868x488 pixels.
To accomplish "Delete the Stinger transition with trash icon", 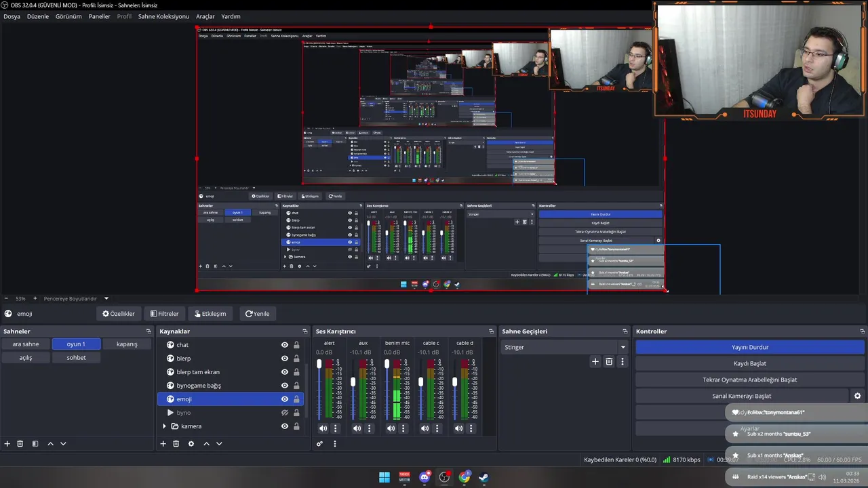I will click(x=609, y=362).
